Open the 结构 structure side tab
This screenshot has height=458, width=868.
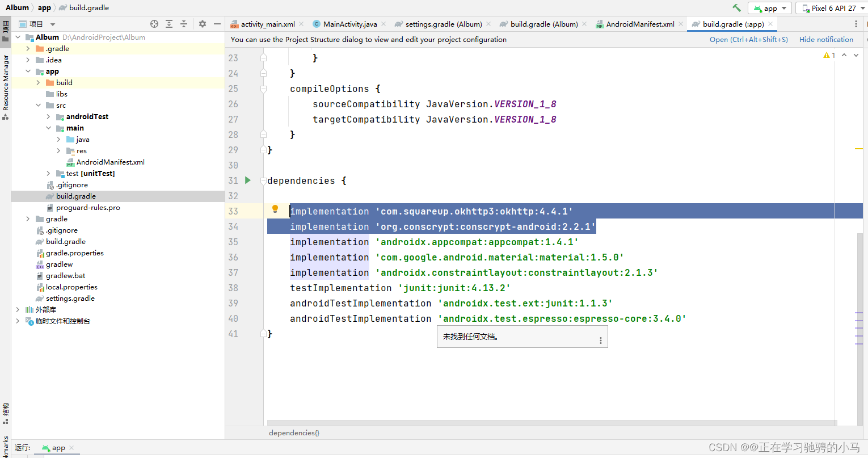[6, 413]
